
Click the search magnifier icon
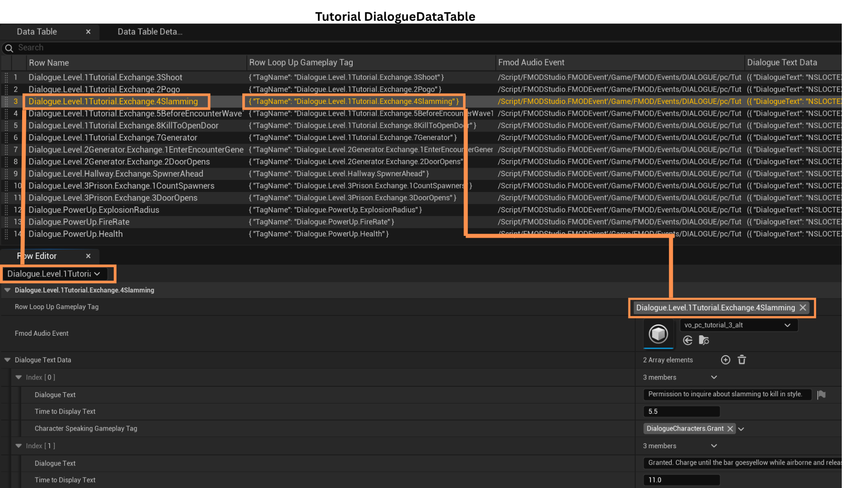pyautogui.click(x=9, y=48)
